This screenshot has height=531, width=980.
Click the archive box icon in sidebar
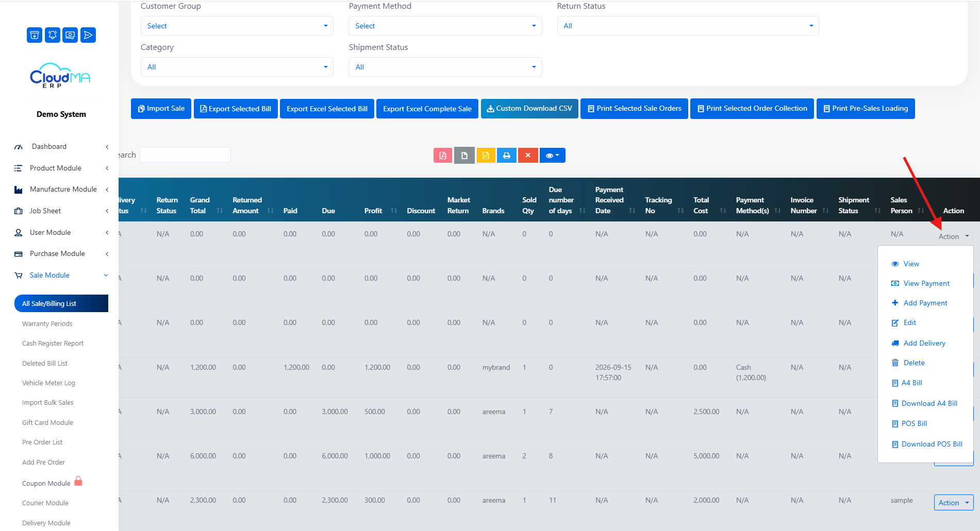tap(35, 35)
